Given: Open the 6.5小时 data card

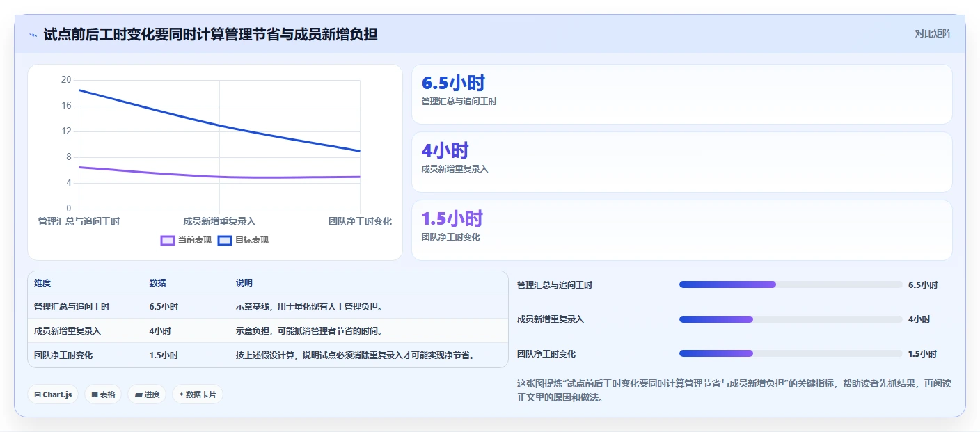Looking at the screenshot, I should 681,95.
